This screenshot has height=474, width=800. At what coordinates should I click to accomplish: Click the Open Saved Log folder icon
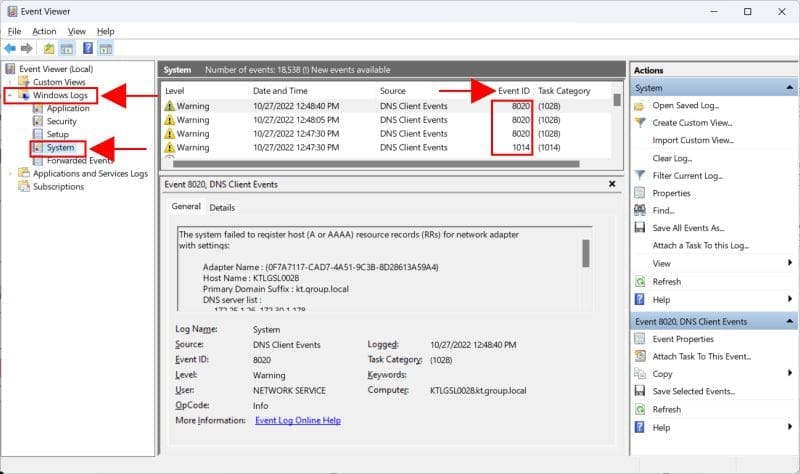click(x=640, y=105)
